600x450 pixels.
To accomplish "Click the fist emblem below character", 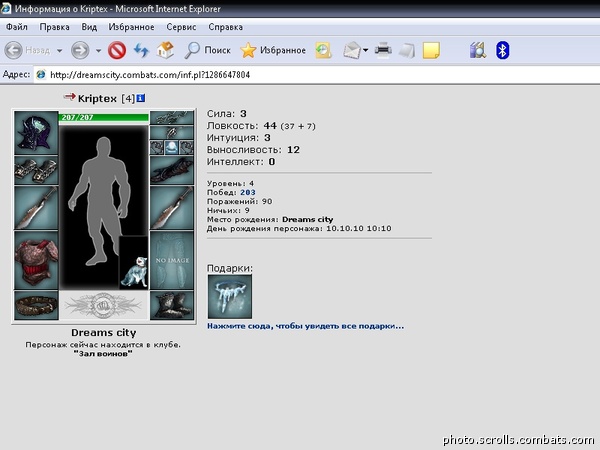I will coord(103,305).
